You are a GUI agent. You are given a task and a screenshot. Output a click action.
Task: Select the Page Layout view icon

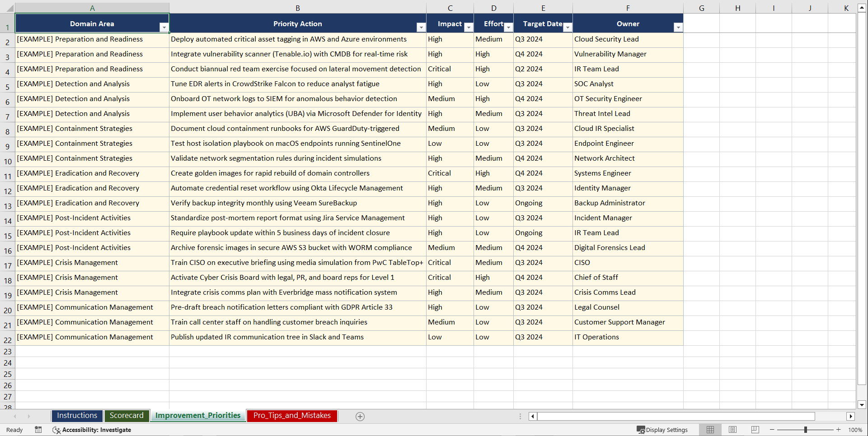[x=732, y=430]
